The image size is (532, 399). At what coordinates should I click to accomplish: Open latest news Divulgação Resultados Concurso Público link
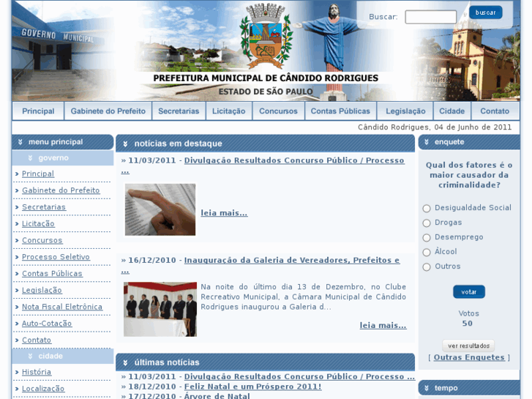coord(299,377)
